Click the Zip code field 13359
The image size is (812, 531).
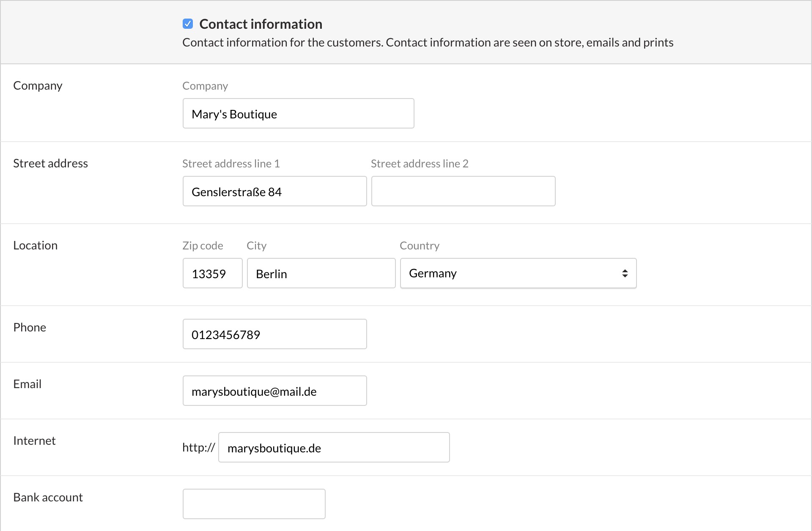tap(212, 273)
